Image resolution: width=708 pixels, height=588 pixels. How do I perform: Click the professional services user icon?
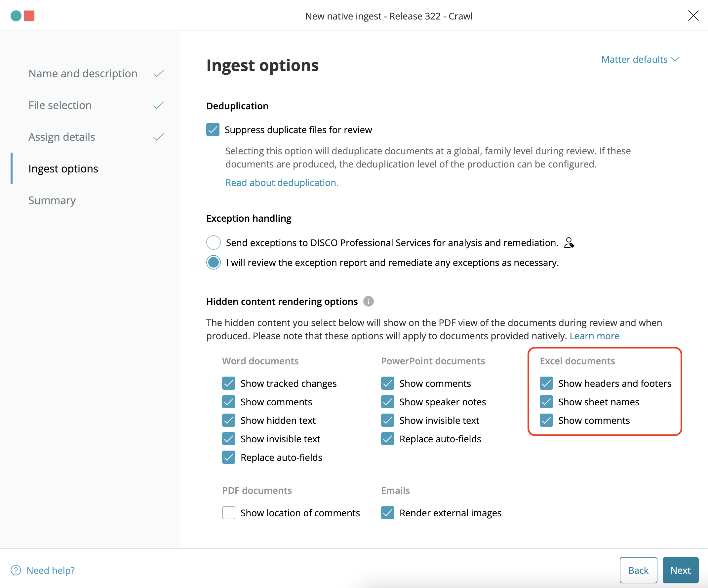coord(569,242)
